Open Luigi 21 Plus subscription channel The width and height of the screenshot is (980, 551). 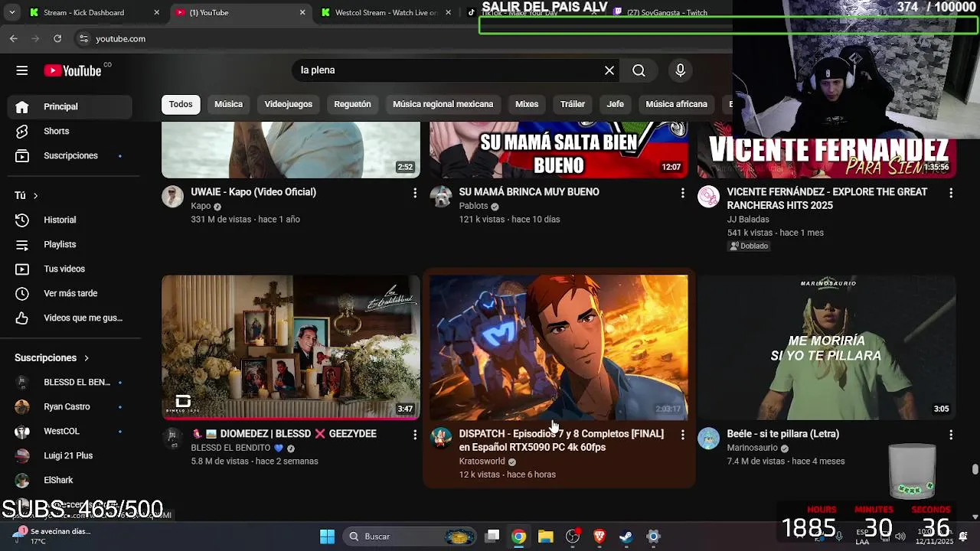(x=70, y=455)
